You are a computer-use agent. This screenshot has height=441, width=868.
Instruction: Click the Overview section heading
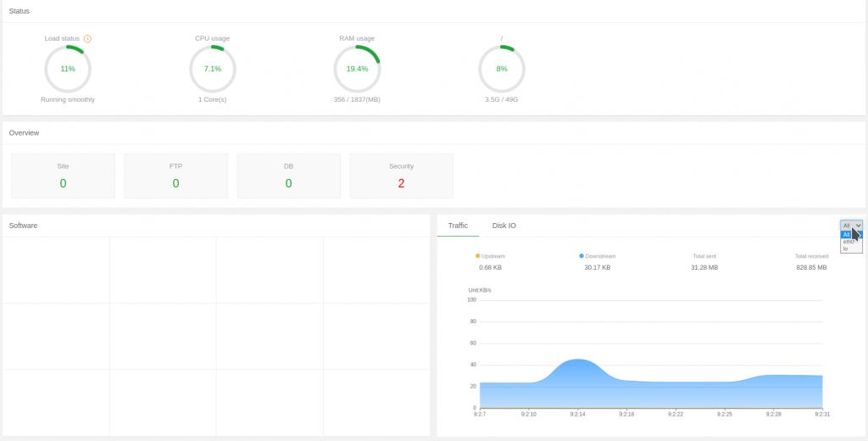pos(24,133)
